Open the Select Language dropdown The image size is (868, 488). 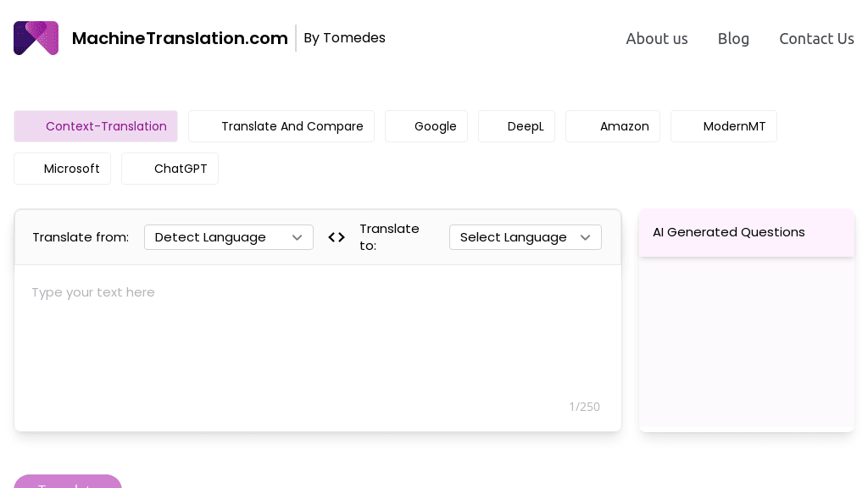pyautogui.click(x=526, y=237)
